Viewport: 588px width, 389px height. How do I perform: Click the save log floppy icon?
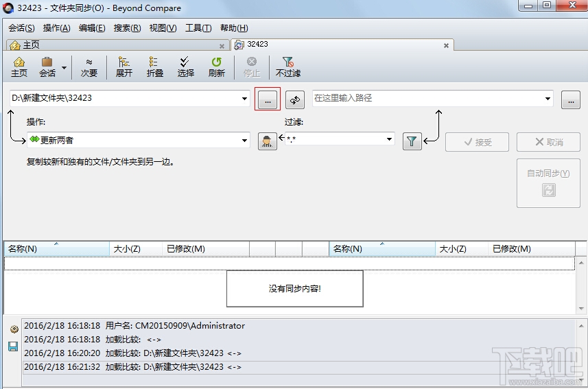[13, 346]
